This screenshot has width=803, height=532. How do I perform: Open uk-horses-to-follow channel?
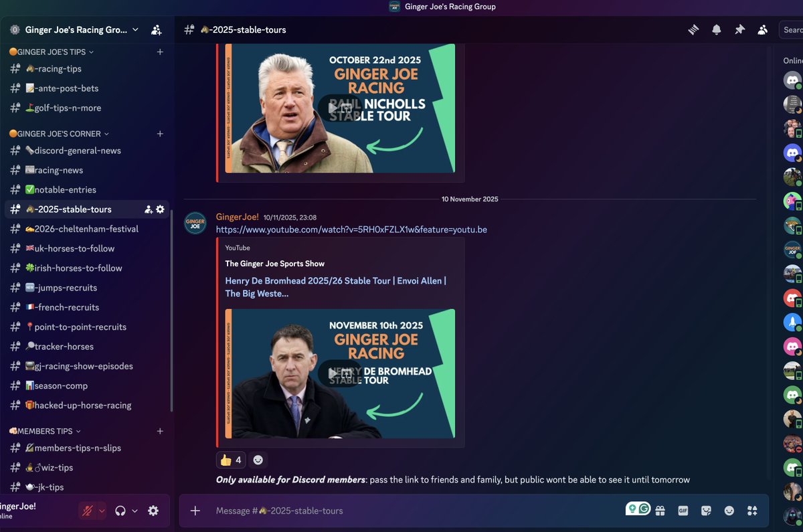tap(87, 248)
